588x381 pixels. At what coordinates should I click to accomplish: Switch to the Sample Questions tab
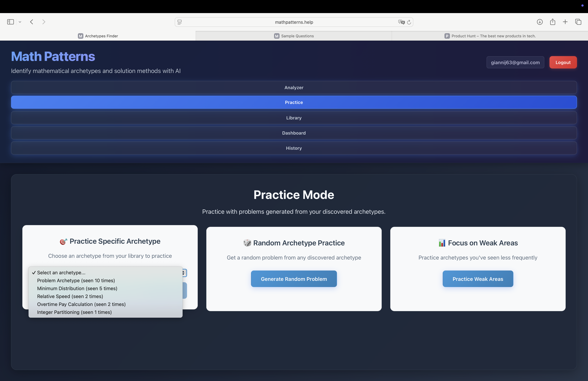294,36
